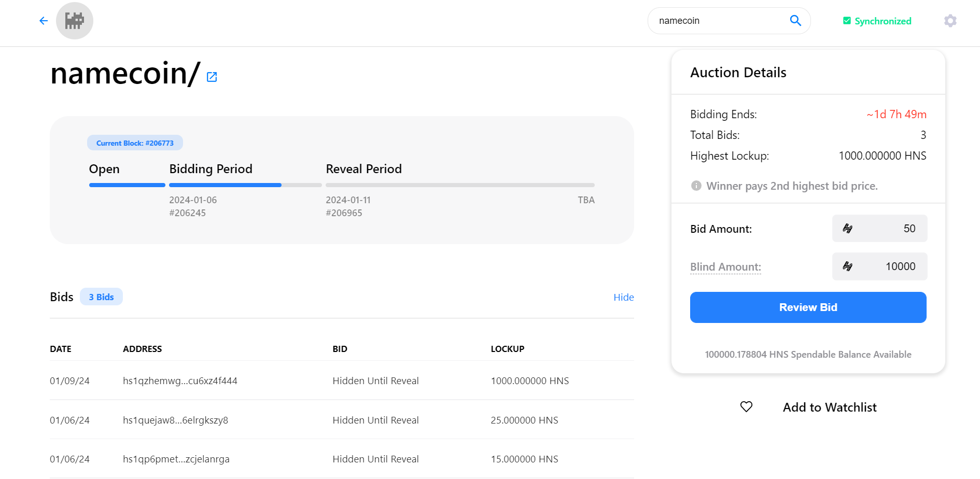Screen dimensions: 980x479
Task: Click the Synchronized status checkmark icon
Action: pos(846,20)
